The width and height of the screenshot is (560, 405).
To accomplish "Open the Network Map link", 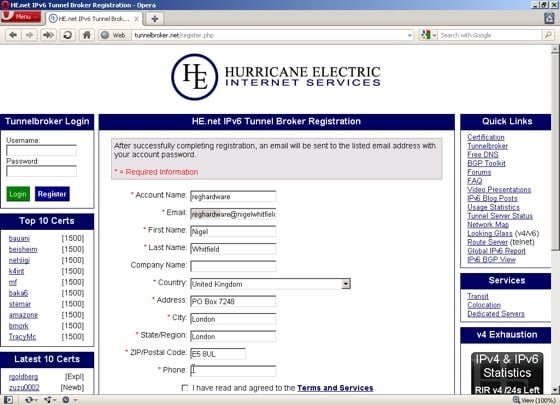I will click(x=488, y=225).
